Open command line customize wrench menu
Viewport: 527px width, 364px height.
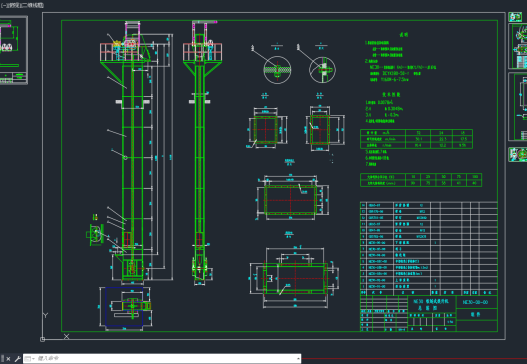(17, 359)
